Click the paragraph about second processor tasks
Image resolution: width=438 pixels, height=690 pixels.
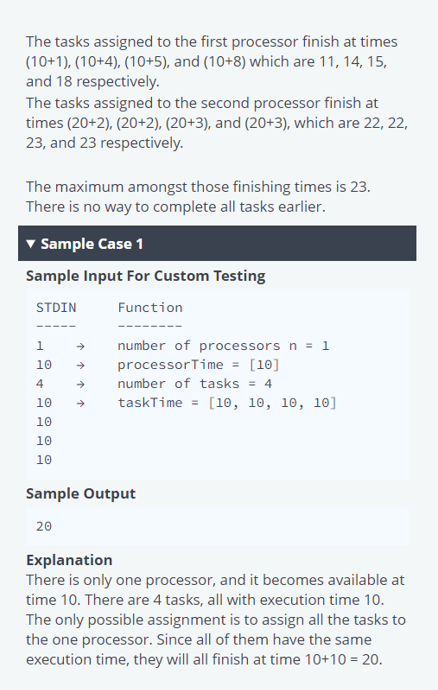pyautogui.click(x=217, y=123)
